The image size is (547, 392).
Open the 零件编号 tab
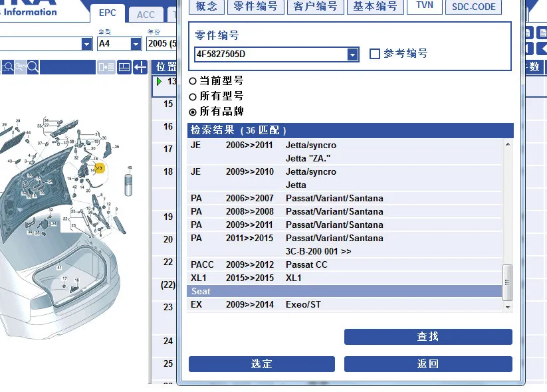pyautogui.click(x=256, y=6)
